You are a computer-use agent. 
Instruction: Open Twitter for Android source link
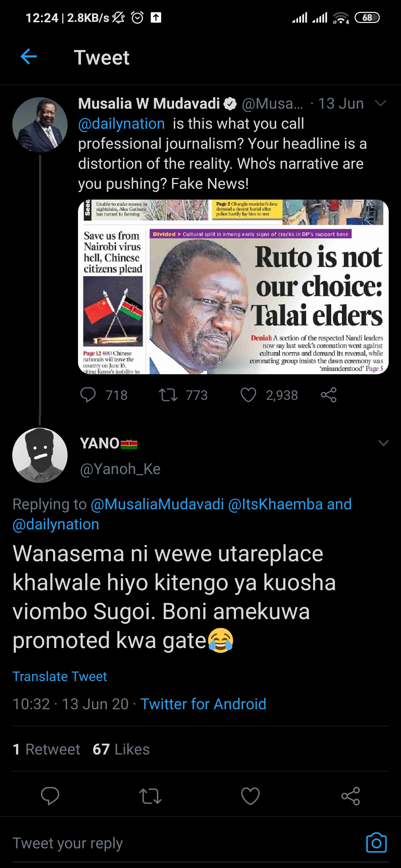tap(203, 704)
